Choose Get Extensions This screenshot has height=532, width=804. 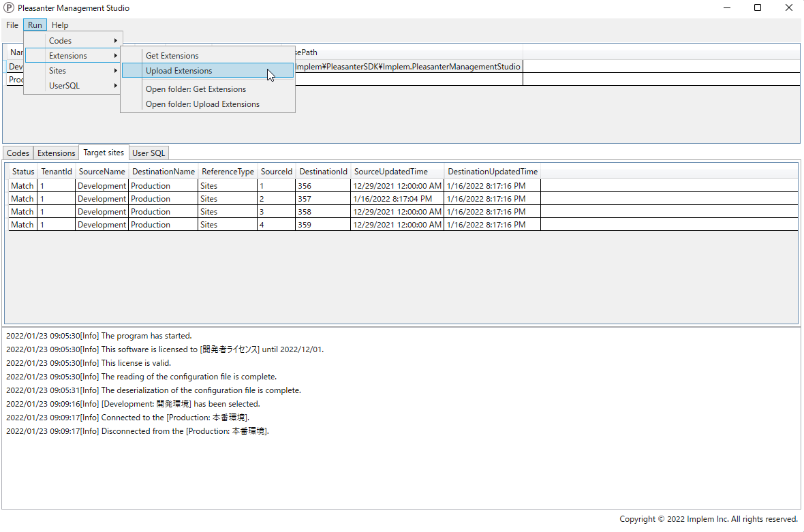[208, 55]
